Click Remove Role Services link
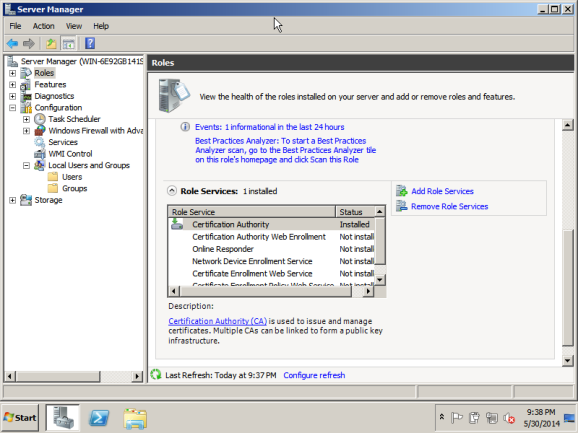This screenshot has width=578, height=433. pos(450,206)
